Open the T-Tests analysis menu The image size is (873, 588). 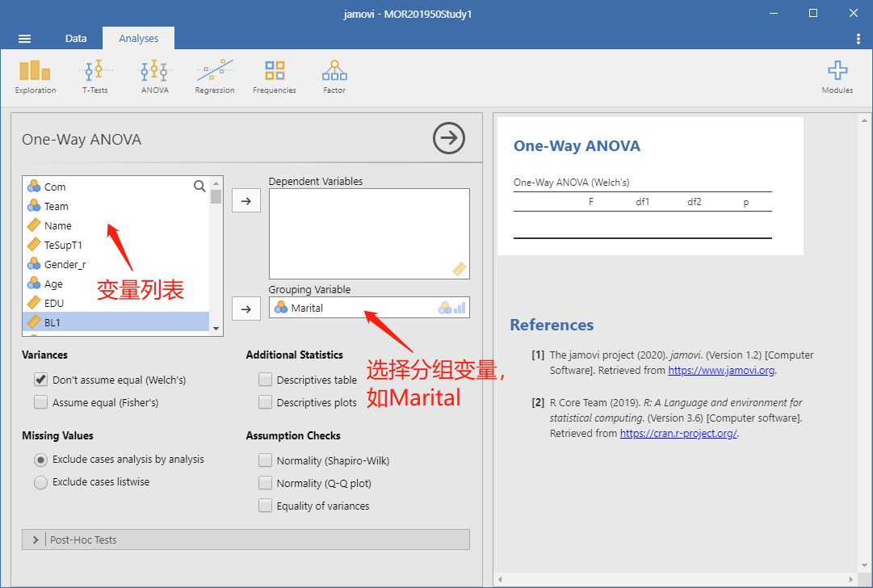point(95,77)
